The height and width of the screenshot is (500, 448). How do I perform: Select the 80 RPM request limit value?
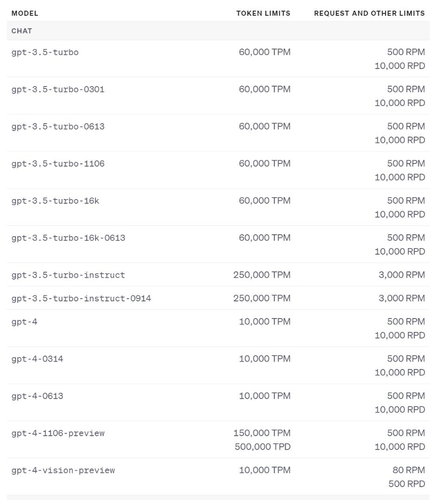pyautogui.click(x=409, y=470)
